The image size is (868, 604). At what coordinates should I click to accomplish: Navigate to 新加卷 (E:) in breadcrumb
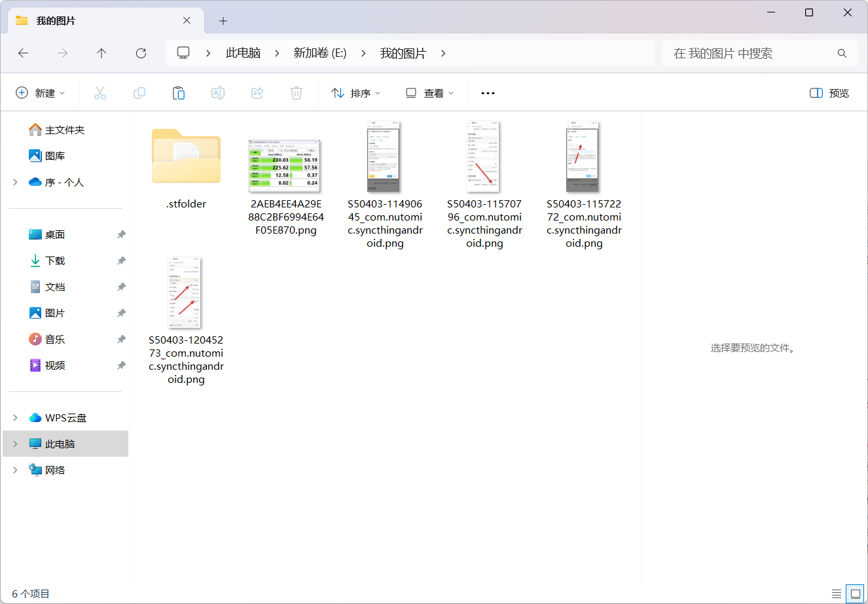coord(319,54)
